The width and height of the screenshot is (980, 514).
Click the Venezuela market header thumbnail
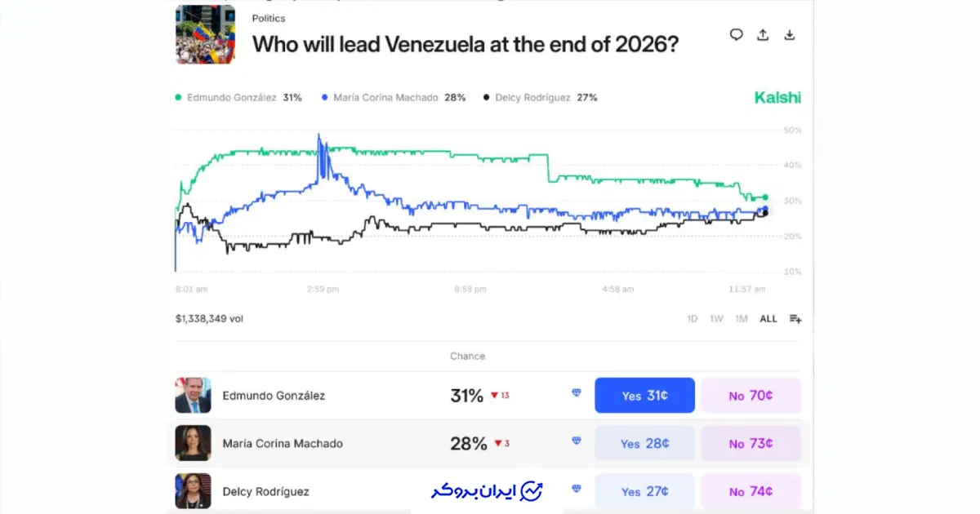[205, 34]
